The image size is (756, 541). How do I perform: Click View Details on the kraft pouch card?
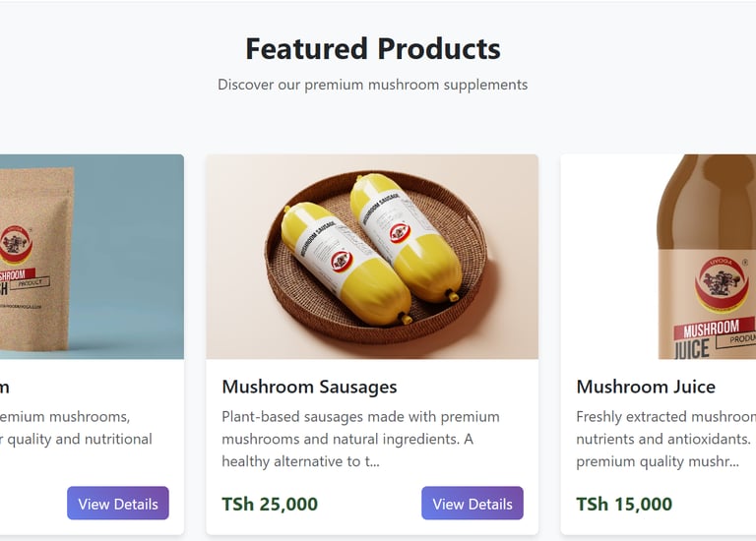click(118, 504)
